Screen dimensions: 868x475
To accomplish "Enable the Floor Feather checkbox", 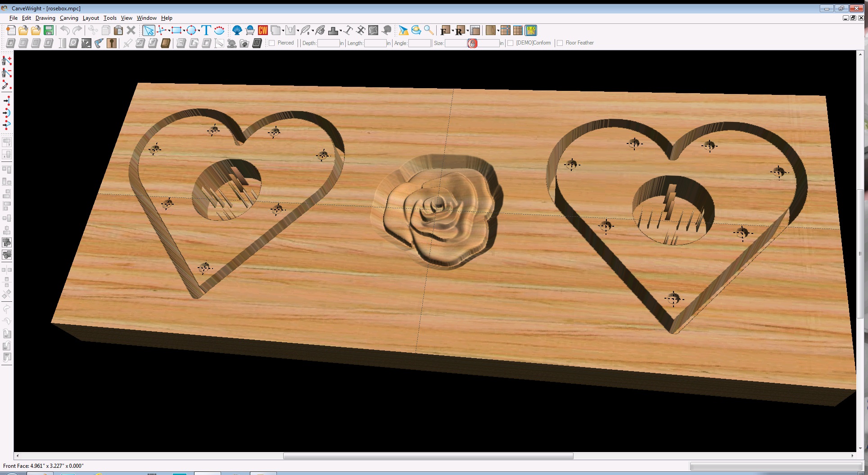I will (x=560, y=43).
